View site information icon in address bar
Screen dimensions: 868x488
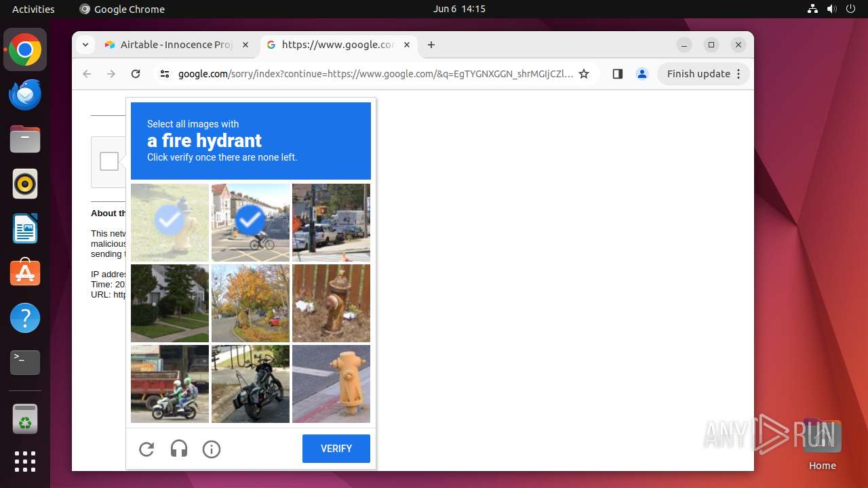click(x=165, y=74)
